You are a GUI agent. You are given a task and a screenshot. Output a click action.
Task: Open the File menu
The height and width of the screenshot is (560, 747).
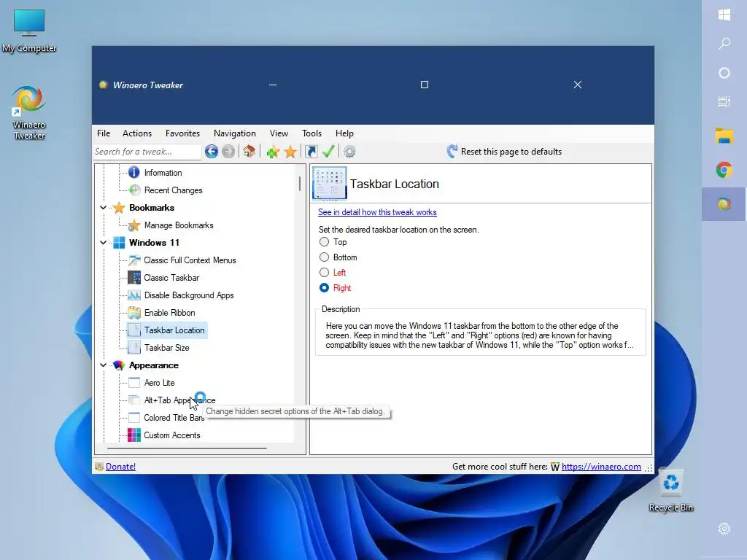click(104, 133)
